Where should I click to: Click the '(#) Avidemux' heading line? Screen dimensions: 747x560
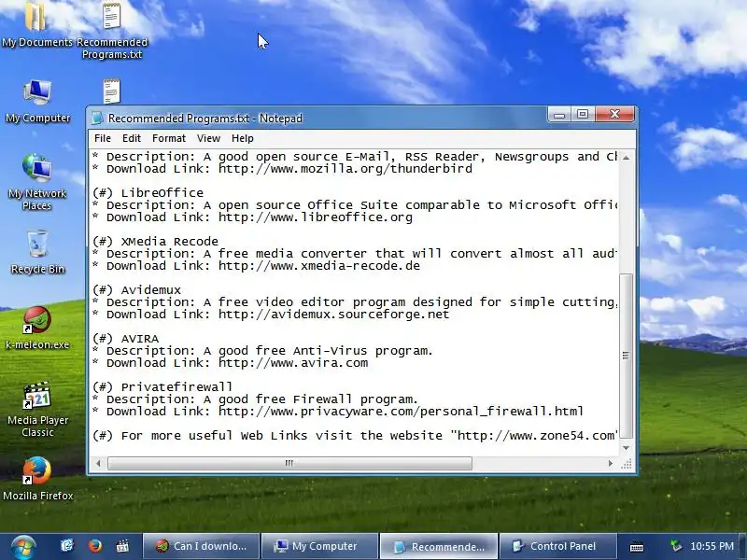(x=136, y=290)
